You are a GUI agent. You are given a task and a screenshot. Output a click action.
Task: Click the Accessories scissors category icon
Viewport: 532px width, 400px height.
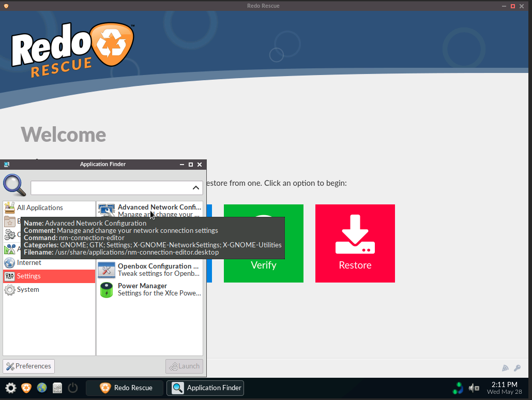coord(9,249)
